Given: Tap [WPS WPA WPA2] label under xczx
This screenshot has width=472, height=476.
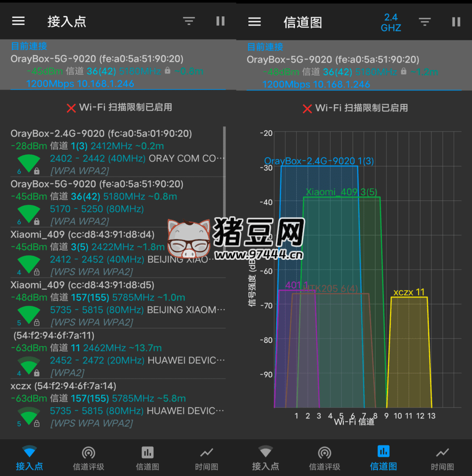Looking at the screenshot, I should 92,423.
